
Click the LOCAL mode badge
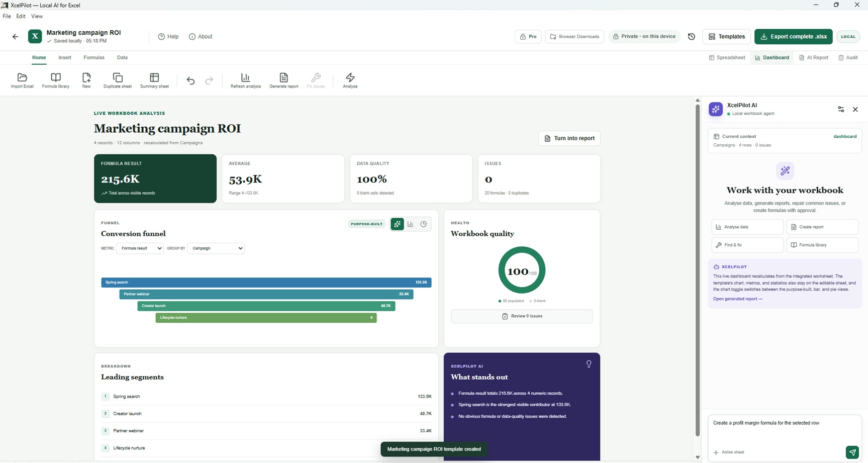tap(848, 37)
